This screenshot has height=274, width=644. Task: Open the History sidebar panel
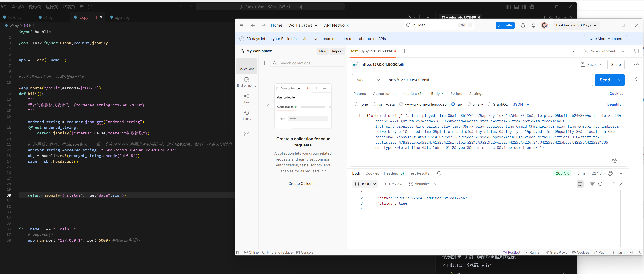tap(246, 115)
